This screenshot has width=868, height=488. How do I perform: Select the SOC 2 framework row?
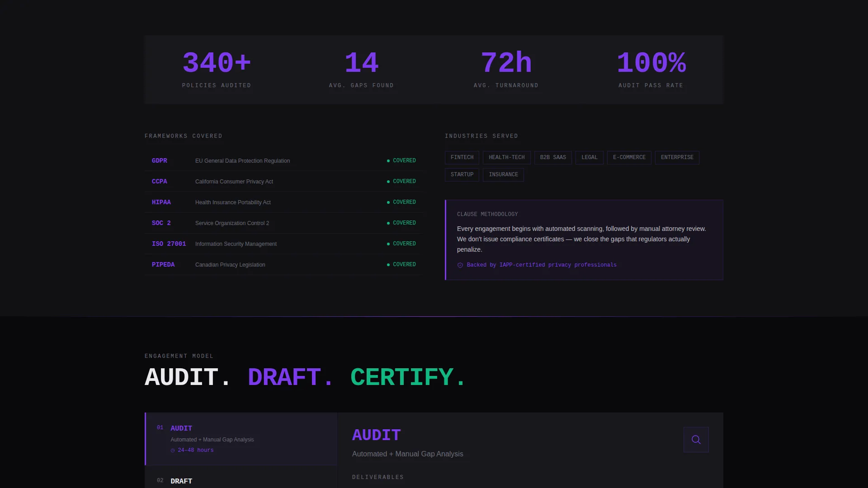coord(284,223)
